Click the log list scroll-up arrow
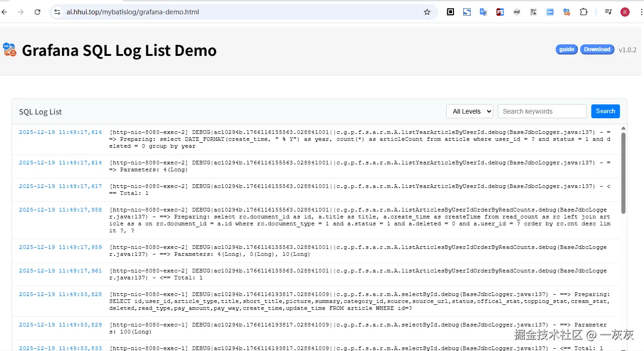 (623, 128)
